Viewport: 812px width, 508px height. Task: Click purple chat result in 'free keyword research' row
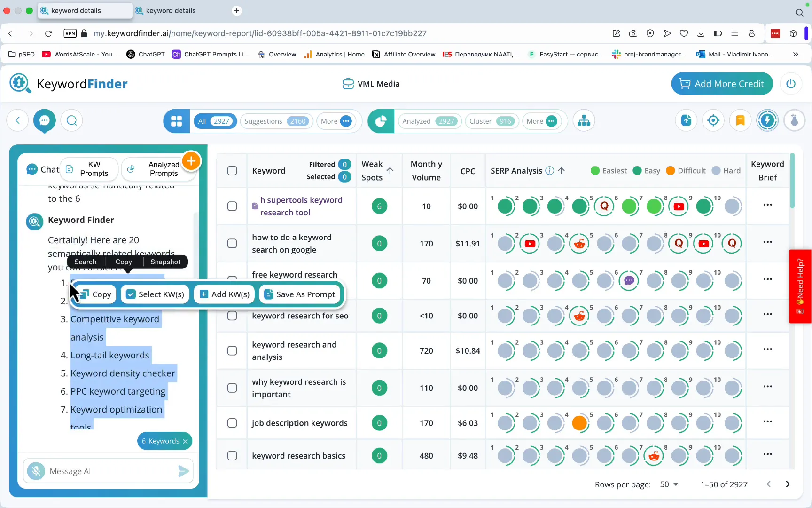629,281
